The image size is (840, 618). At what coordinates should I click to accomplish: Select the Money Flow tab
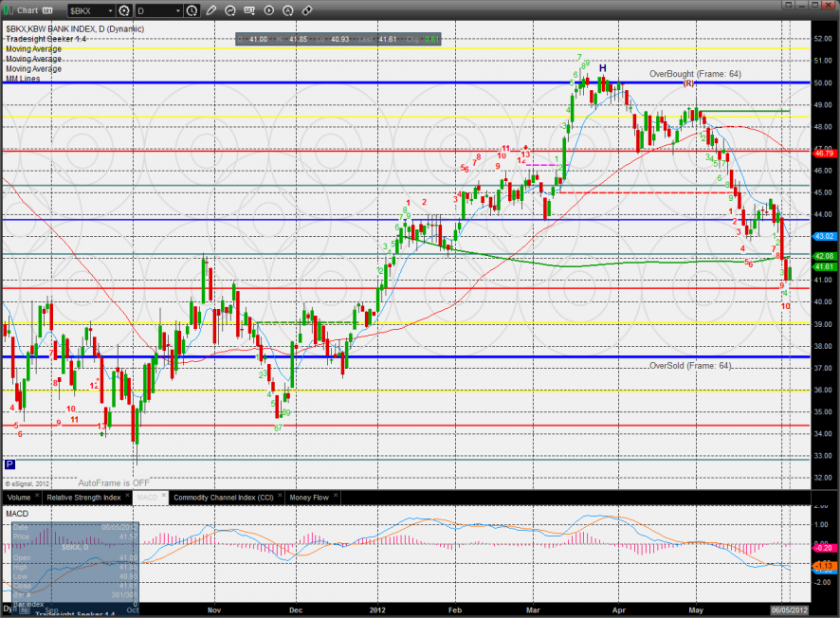pos(307,497)
